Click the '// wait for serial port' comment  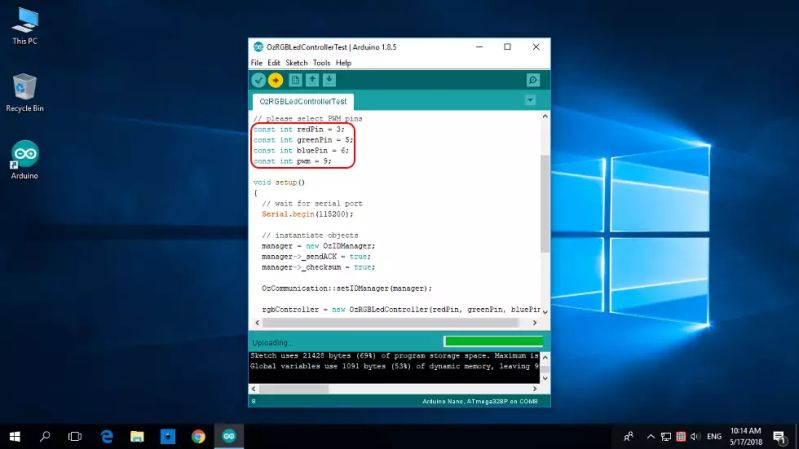(x=312, y=203)
